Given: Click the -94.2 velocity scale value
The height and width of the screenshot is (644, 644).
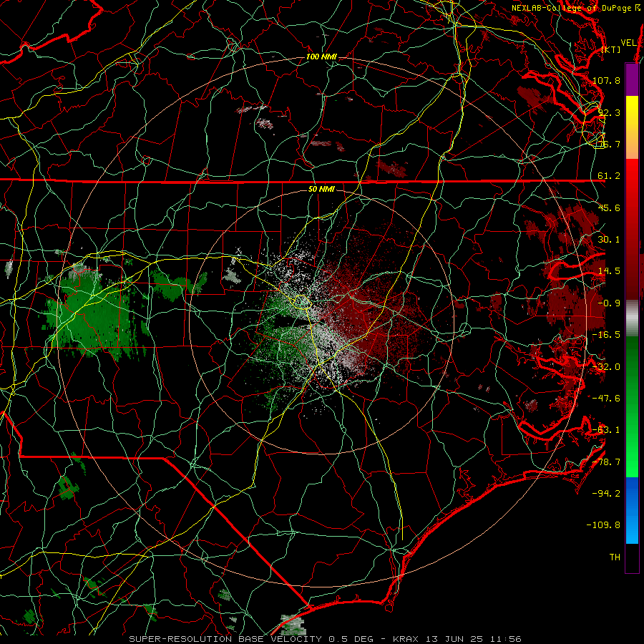Looking at the screenshot, I should (x=606, y=494).
